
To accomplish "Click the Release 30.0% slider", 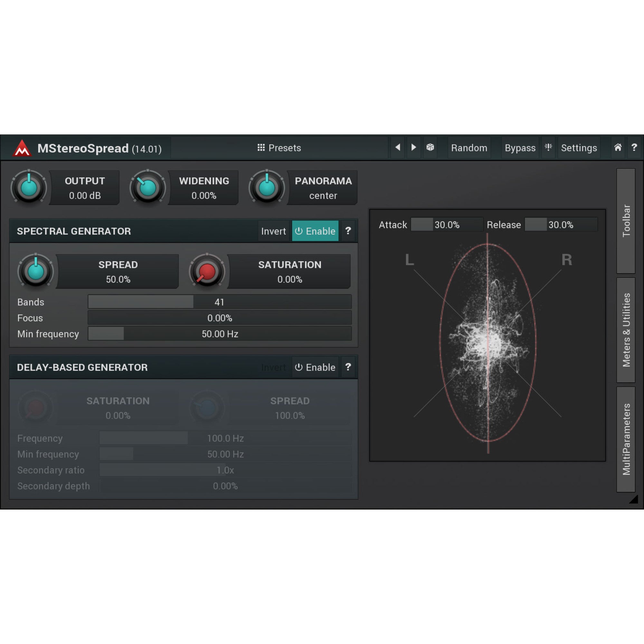I will click(x=561, y=224).
